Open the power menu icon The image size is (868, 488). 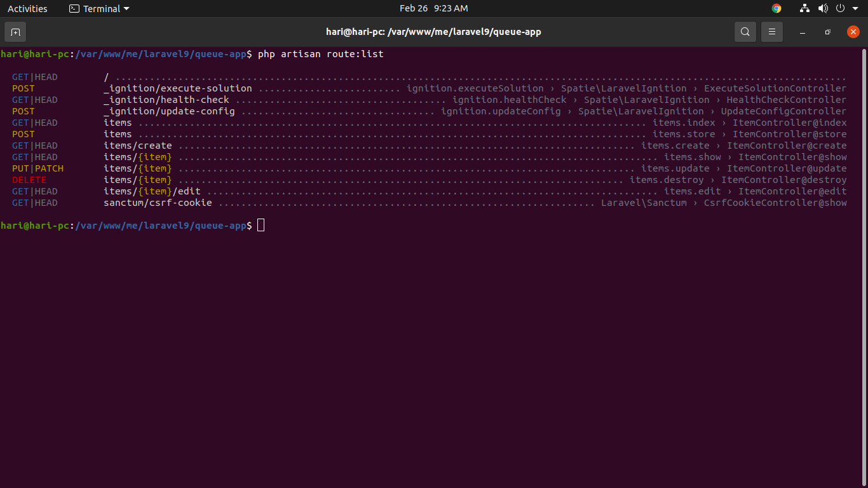(840, 8)
